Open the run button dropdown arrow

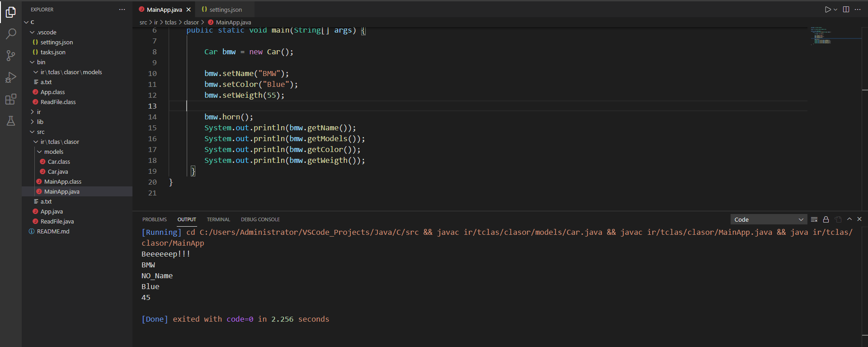pos(835,10)
